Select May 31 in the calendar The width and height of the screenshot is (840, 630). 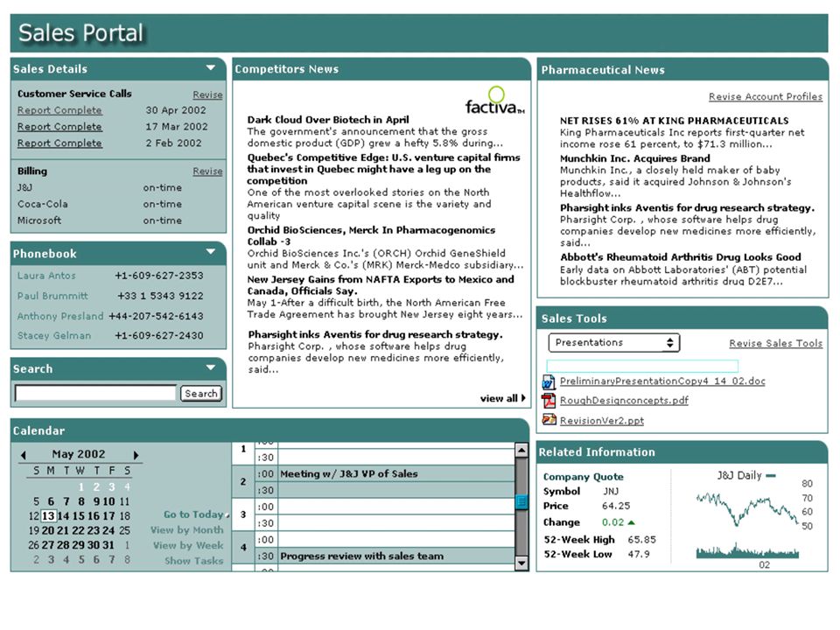click(x=108, y=545)
